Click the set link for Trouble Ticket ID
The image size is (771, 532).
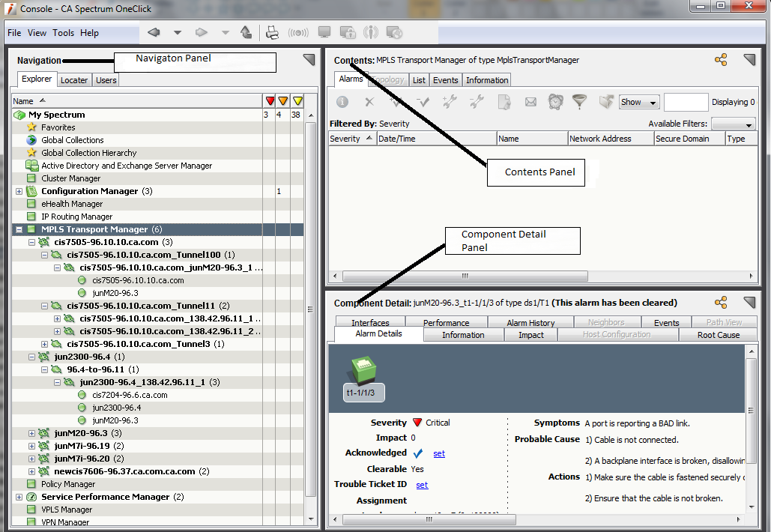coord(422,485)
